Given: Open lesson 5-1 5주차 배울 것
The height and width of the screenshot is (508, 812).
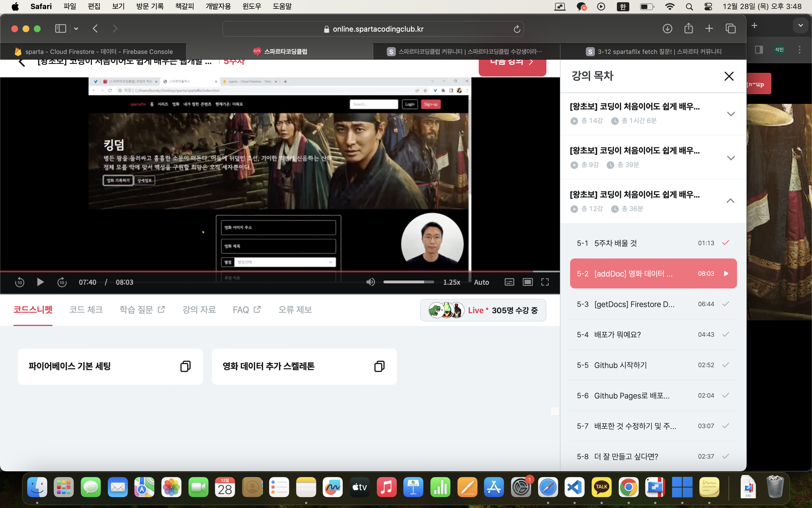Looking at the screenshot, I should pos(653,243).
